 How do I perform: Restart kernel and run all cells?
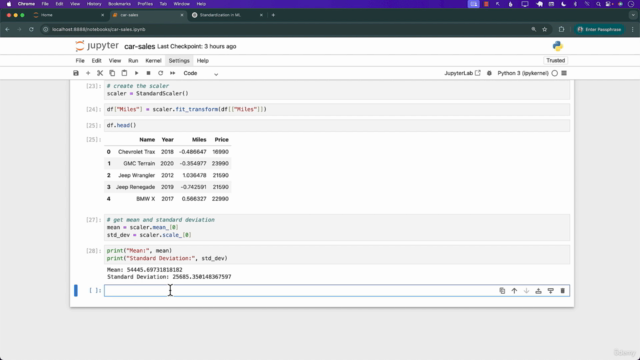[173, 73]
